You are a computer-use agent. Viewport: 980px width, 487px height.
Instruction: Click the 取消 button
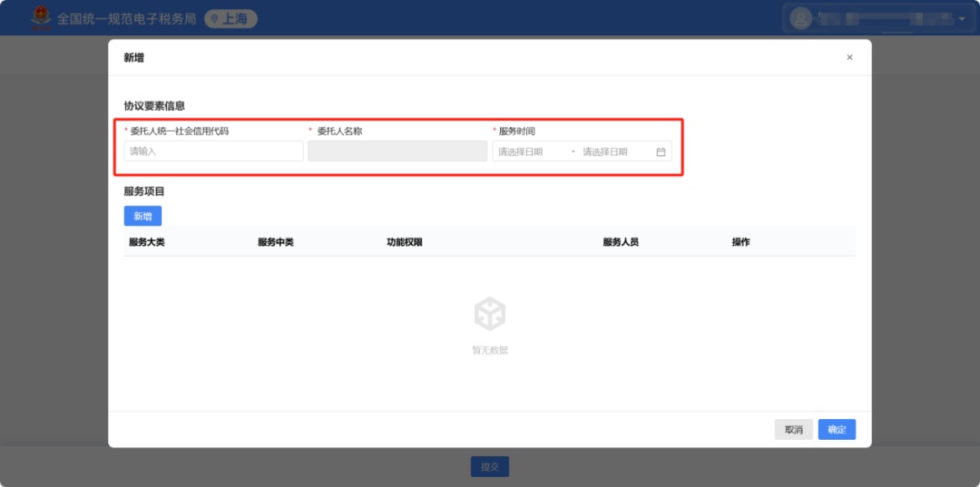click(794, 430)
